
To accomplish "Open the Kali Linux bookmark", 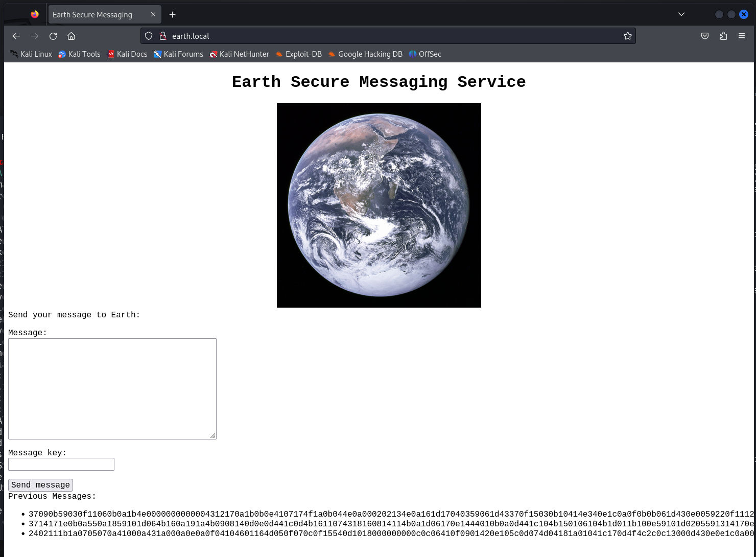I will (x=31, y=54).
